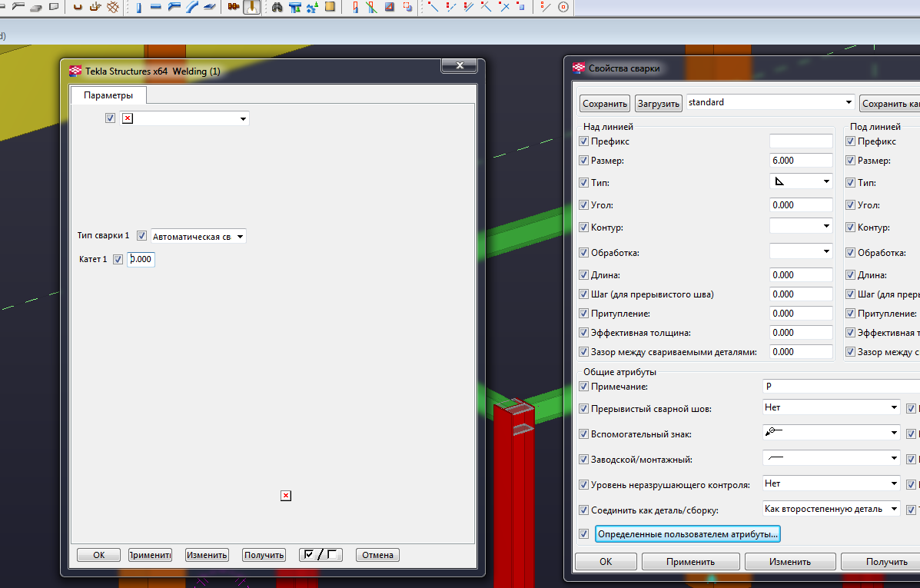Click Отмена in the Welding (1) dialog

pos(377,555)
